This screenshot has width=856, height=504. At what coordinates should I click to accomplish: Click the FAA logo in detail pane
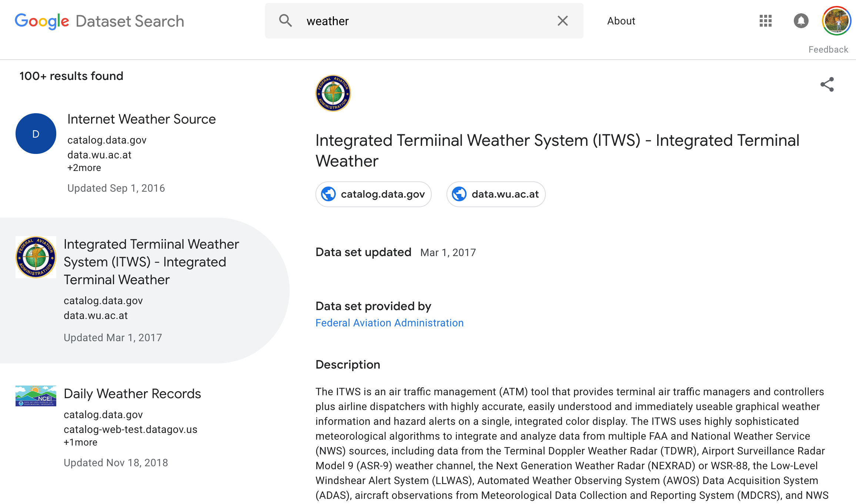(333, 93)
